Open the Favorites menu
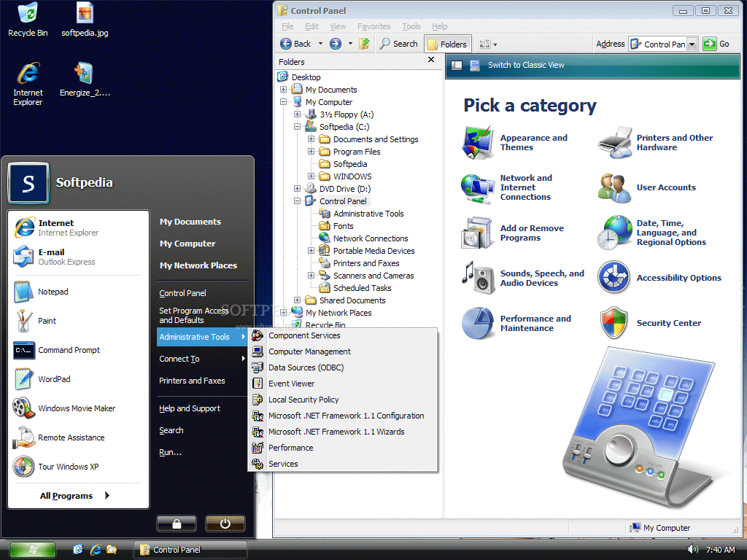This screenshot has height=560, width=747. coord(374,26)
